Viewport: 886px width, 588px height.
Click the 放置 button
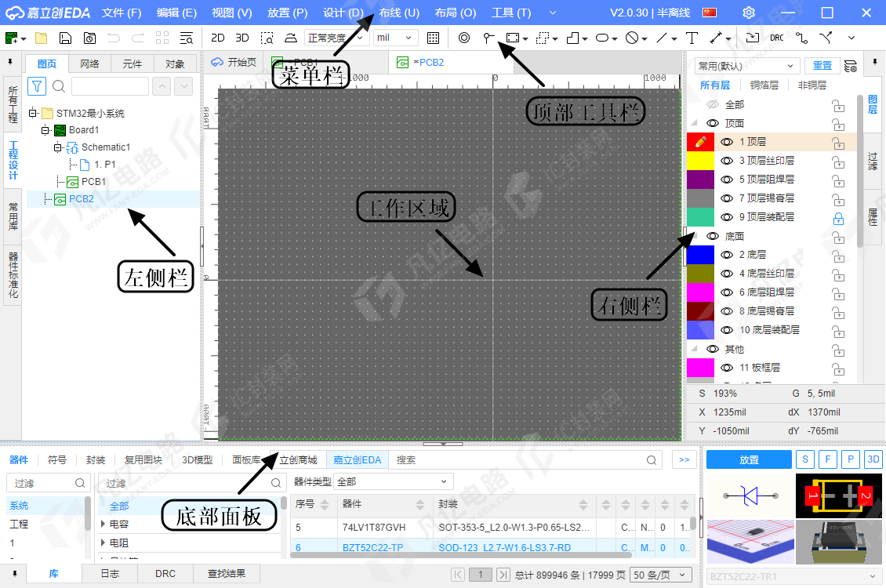pos(750,459)
